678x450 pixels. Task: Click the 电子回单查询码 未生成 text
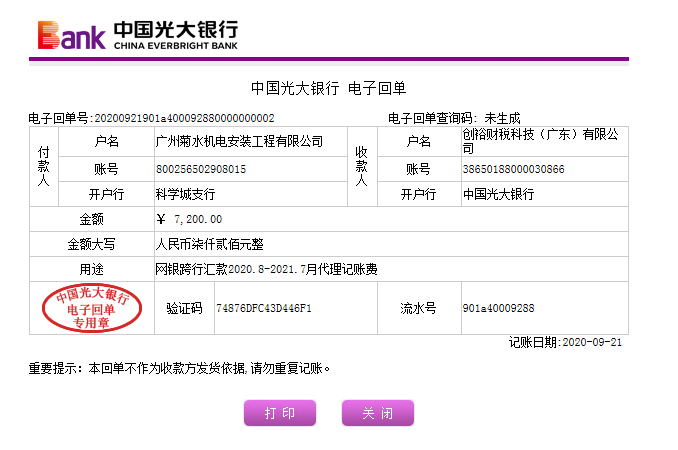point(454,118)
